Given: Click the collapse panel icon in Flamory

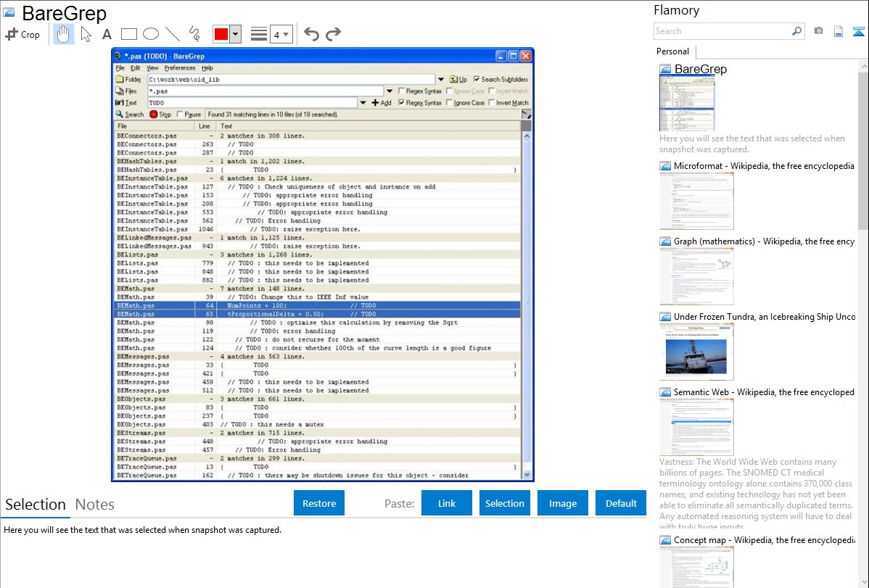Looking at the screenshot, I should coord(858,31).
